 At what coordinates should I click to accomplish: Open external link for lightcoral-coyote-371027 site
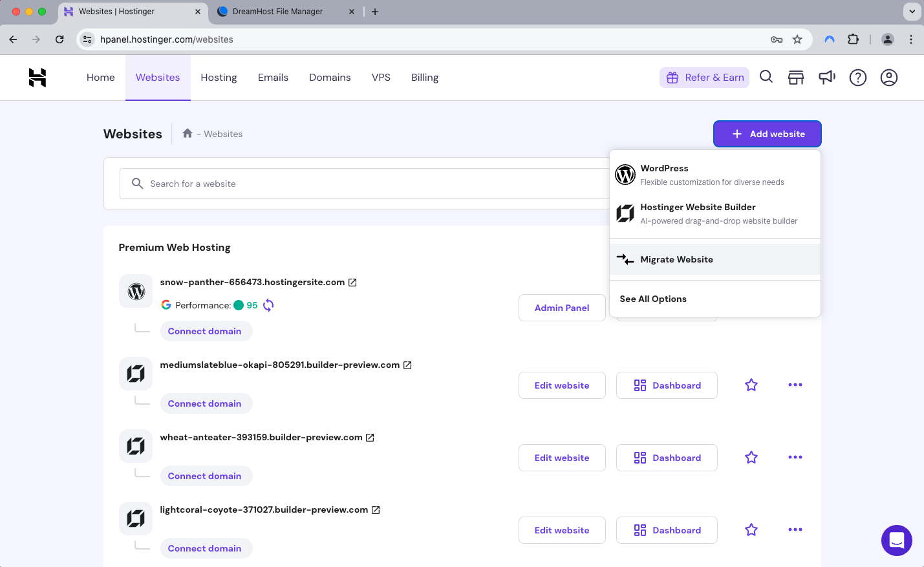tap(376, 510)
